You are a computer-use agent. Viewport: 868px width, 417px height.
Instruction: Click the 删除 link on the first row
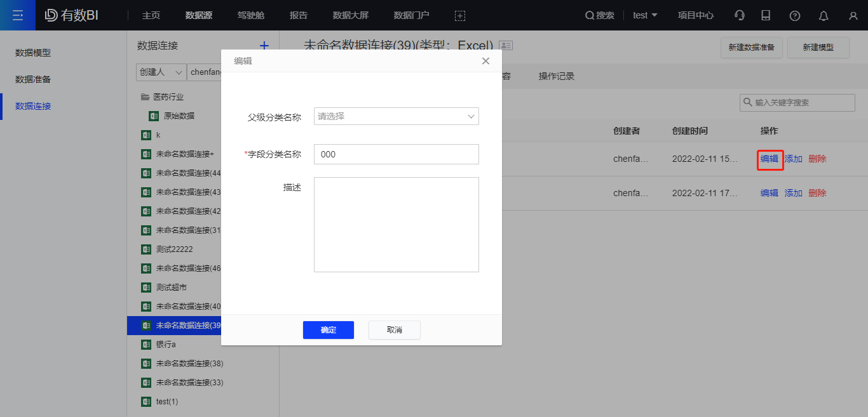(817, 158)
